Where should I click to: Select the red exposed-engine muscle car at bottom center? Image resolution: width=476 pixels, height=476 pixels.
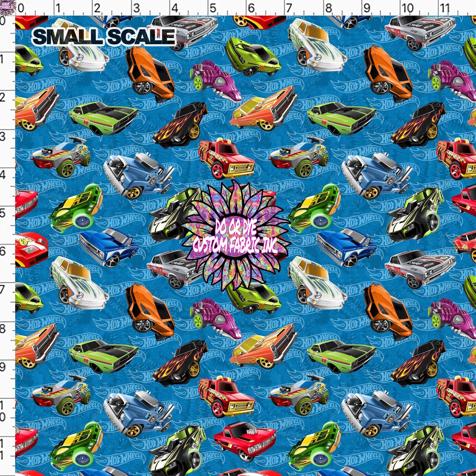coord(244,440)
